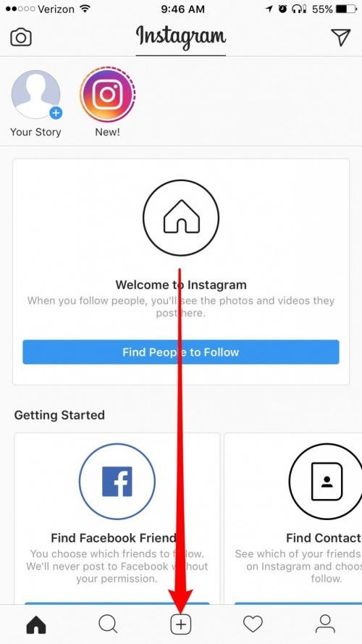Tap the Welcome to Instagram heading
The image size is (362, 644).
(x=181, y=285)
